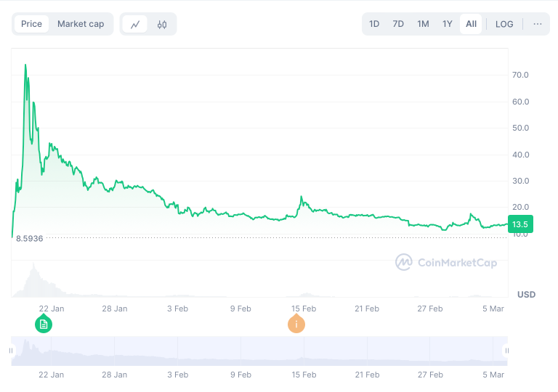Select the Market cap tab

pyautogui.click(x=81, y=24)
